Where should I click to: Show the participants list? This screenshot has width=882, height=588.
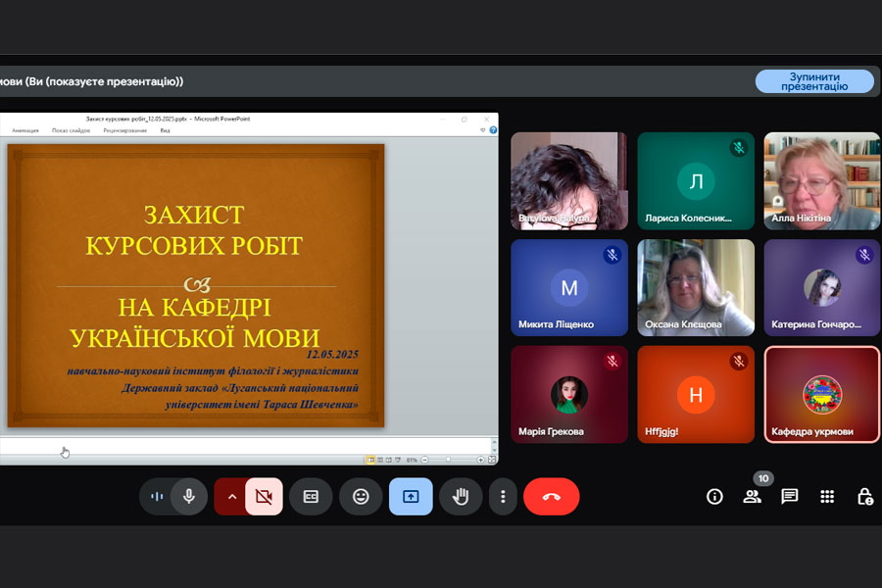click(752, 497)
